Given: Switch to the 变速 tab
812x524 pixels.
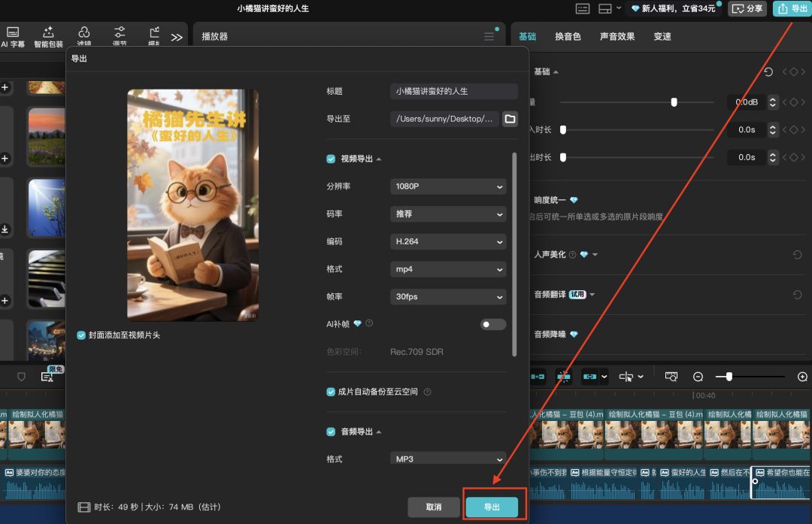Looking at the screenshot, I should (x=662, y=35).
